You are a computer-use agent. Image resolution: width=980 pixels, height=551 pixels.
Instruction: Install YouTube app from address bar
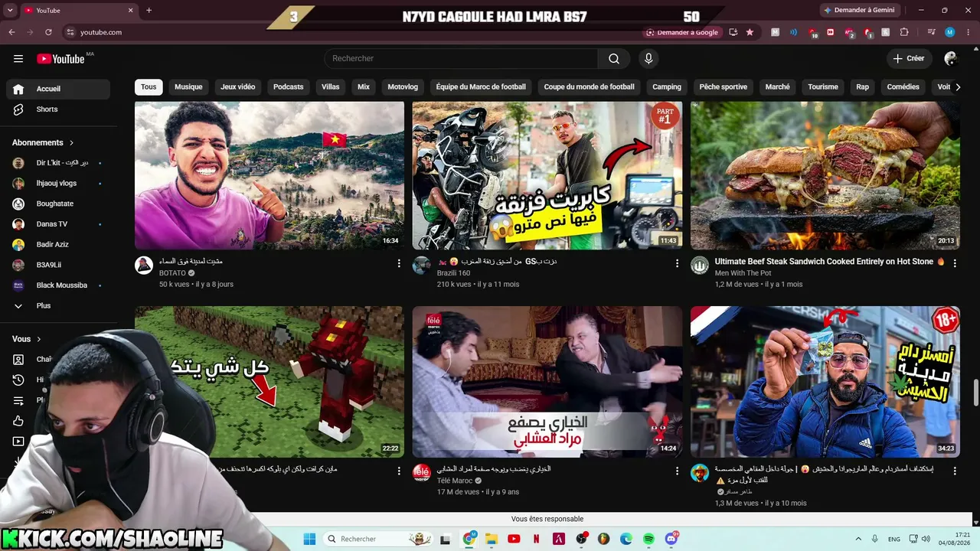pos(733,32)
